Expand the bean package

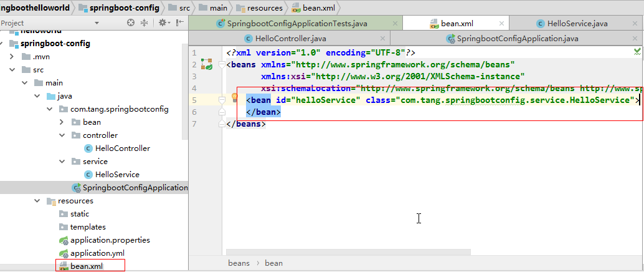[62, 122]
